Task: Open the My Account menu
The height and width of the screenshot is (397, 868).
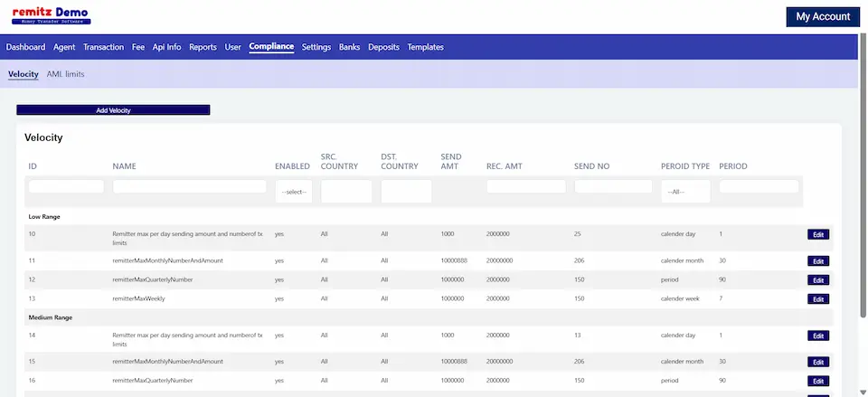Action: coord(822,16)
